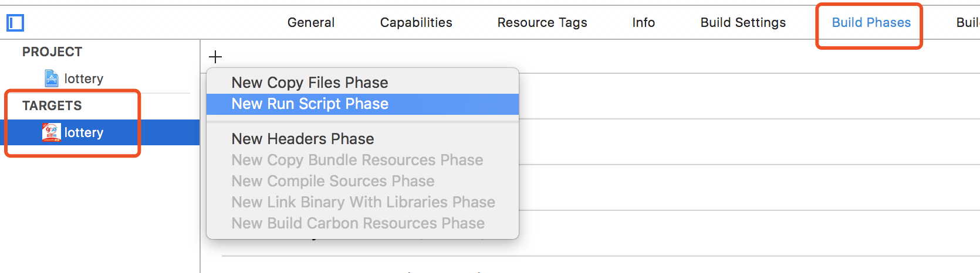The height and width of the screenshot is (273, 980).
Task: Select lottery under the PROJECT section
Action: click(84, 79)
